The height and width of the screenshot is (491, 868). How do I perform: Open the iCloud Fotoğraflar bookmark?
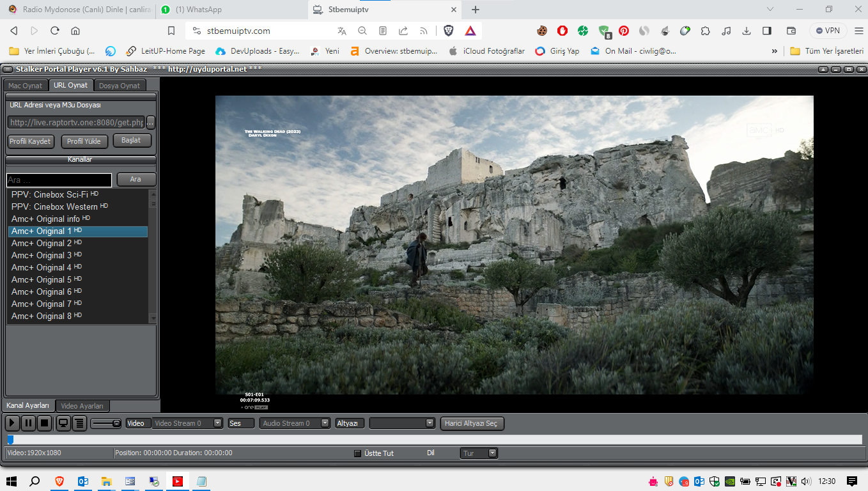tap(486, 51)
